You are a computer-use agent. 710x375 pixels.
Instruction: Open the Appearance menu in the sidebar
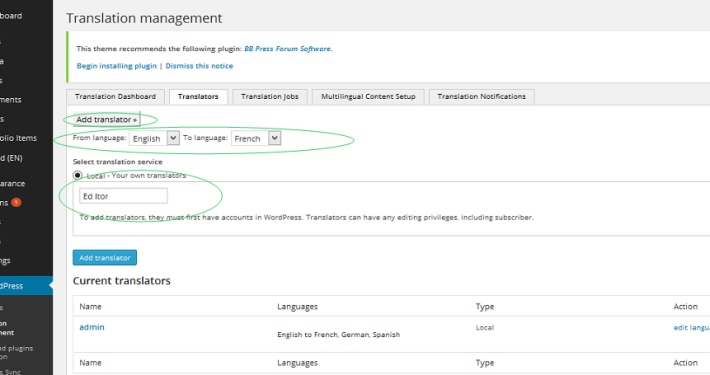13,183
